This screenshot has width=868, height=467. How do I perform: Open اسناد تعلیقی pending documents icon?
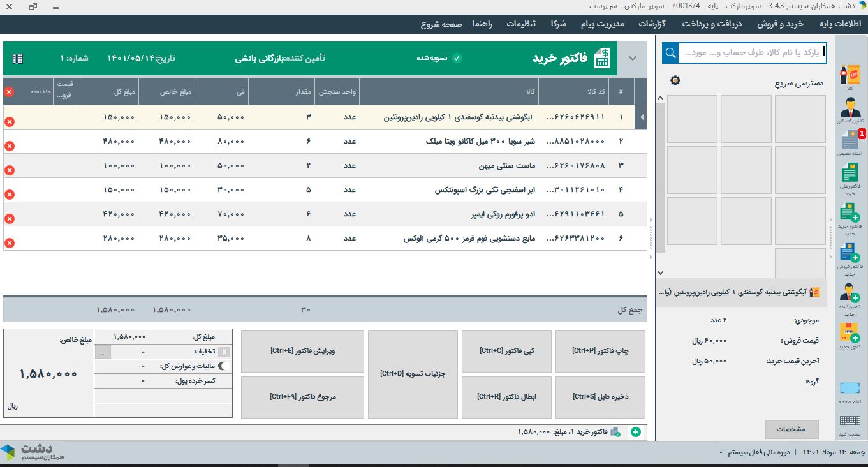(x=849, y=143)
